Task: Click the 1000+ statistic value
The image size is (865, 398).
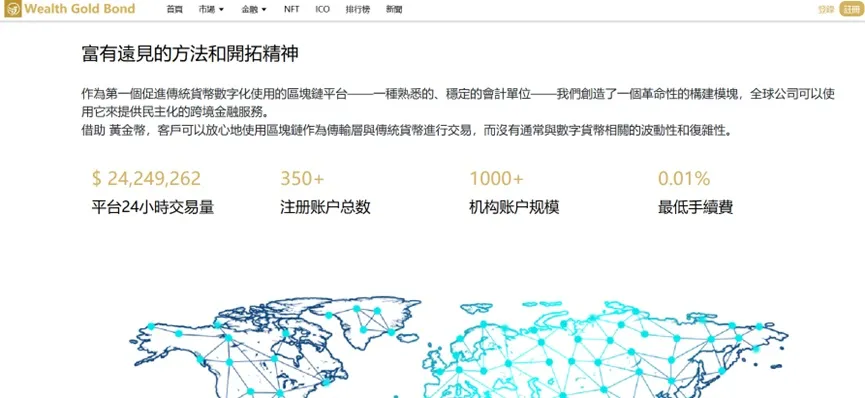Action: [496, 179]
